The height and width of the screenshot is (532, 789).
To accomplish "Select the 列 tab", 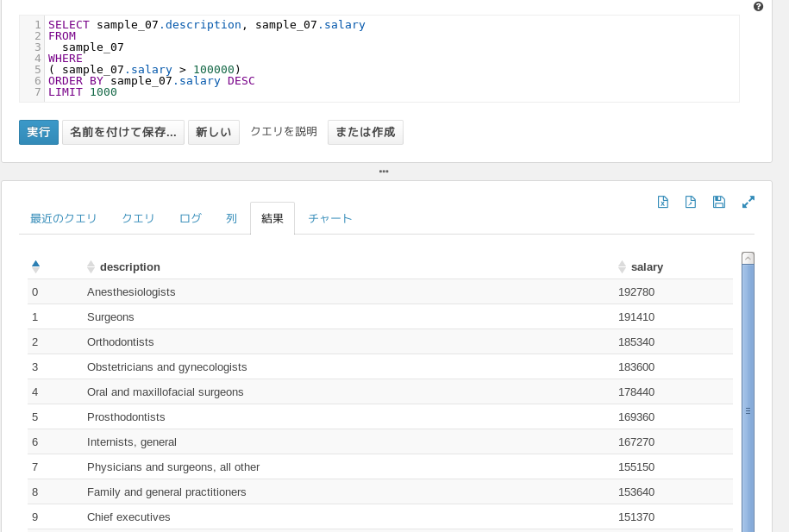I will pyautogui.click(x=231, y=218).
